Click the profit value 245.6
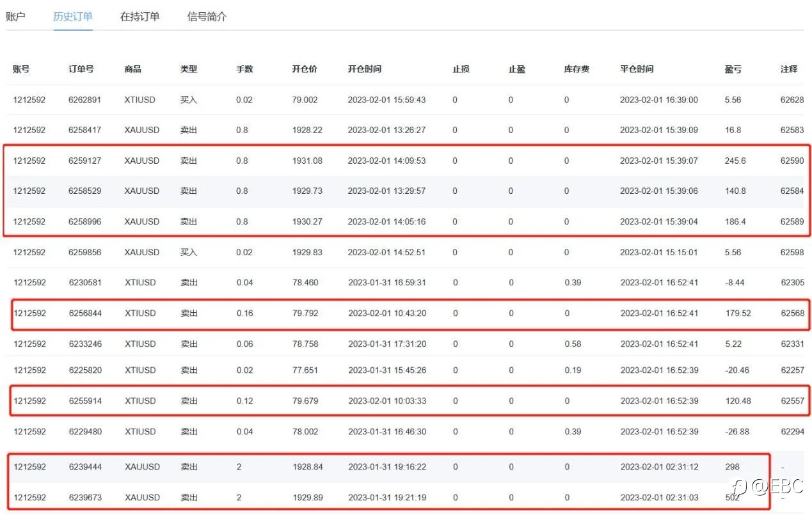 click(735, 161)
